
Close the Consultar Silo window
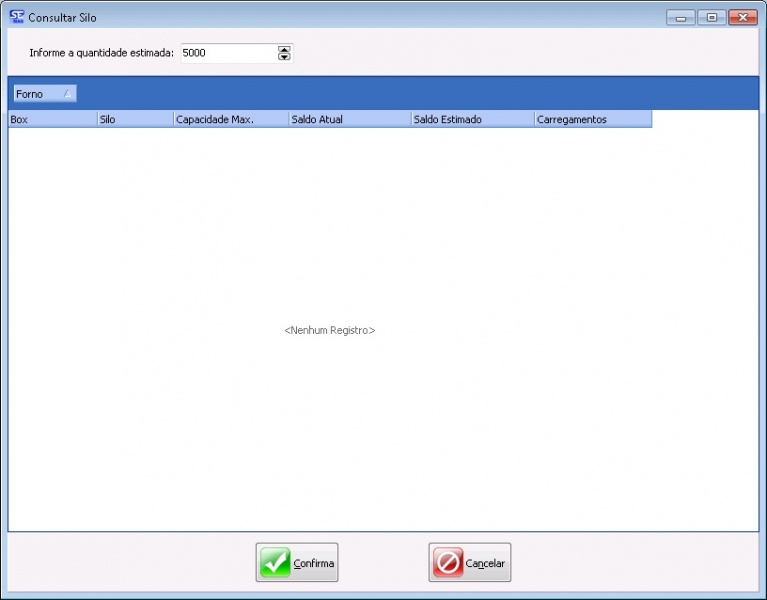coord(742,17)
